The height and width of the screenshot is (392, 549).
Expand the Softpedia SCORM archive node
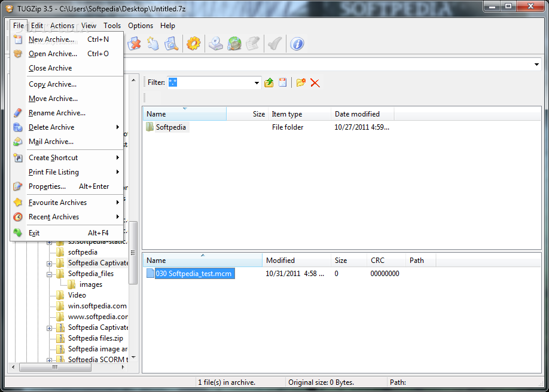click(x=50, y=360)
